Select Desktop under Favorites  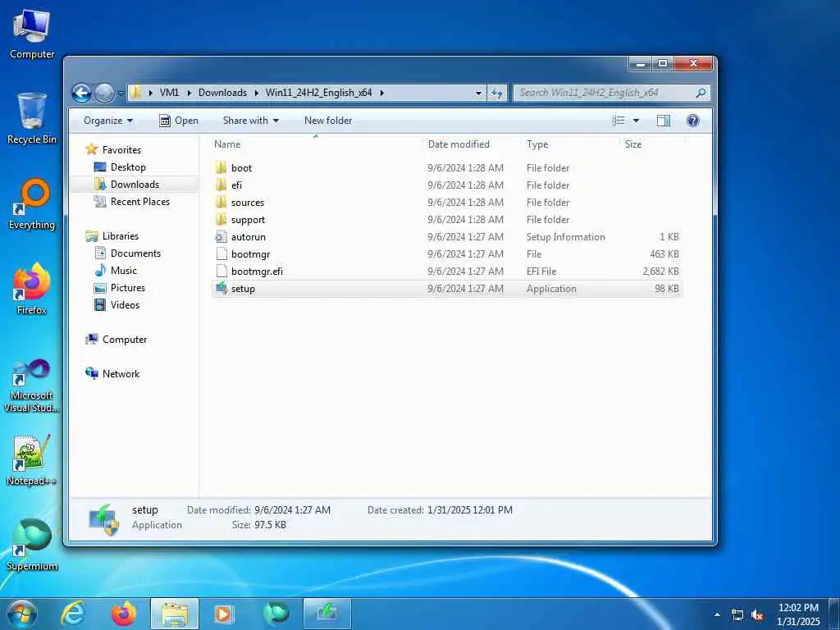tap(128, 167)
